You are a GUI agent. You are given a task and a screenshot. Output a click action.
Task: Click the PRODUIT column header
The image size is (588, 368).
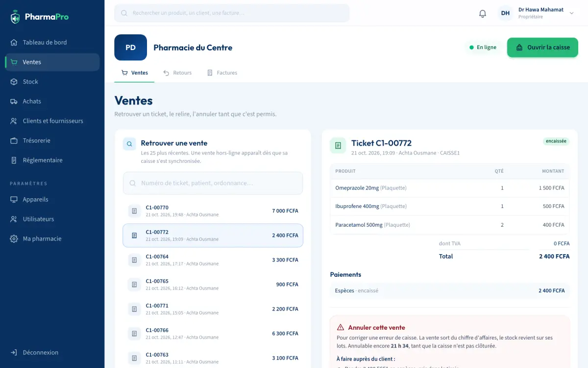coord(345,171)
